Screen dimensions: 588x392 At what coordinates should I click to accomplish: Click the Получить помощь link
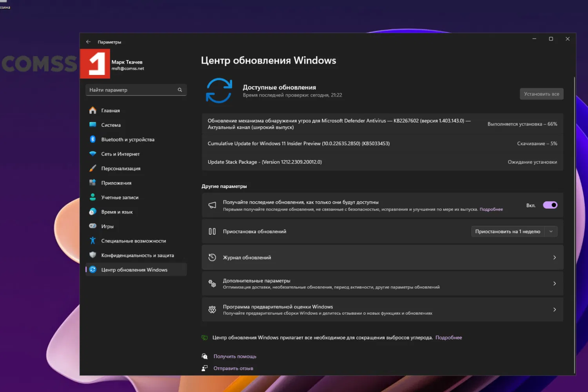[x=235, y=356]
